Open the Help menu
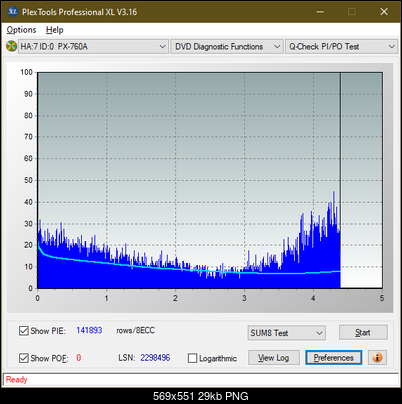Viewport: 402px width, 404px height. 55,30
